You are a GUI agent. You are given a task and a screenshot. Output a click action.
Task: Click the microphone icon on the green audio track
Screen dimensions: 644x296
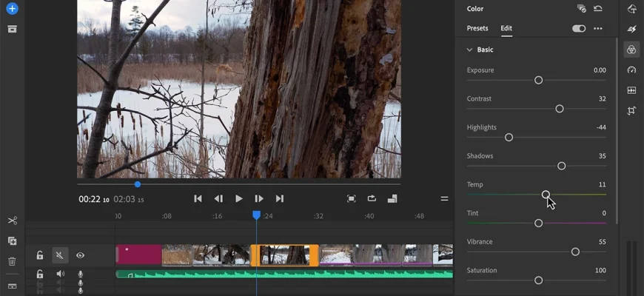point(81,274)
